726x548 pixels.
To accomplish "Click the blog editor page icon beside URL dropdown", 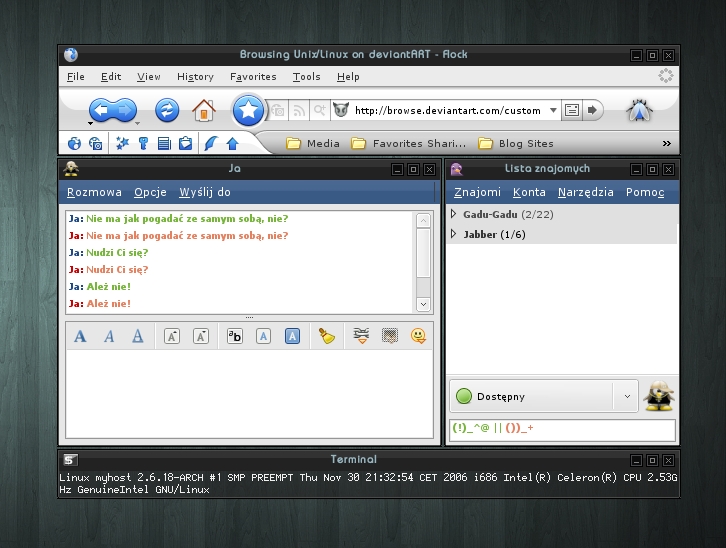I will [572, 110].
